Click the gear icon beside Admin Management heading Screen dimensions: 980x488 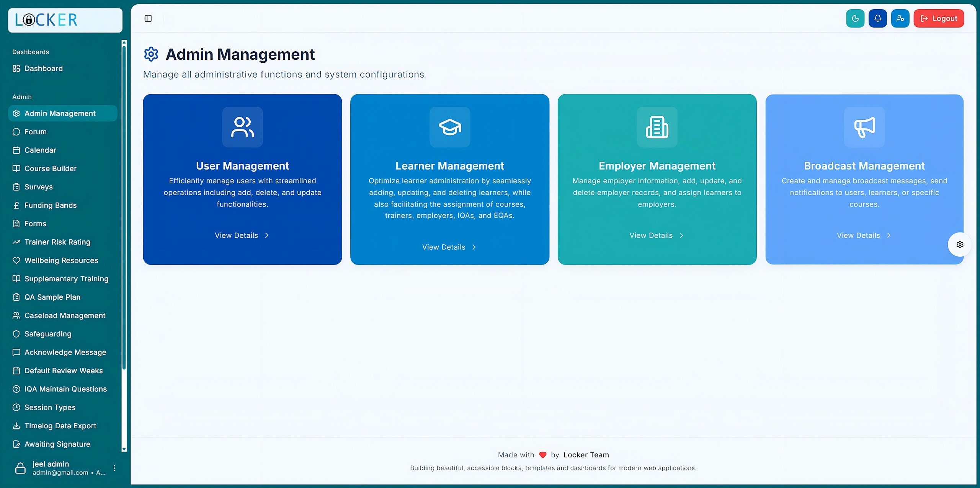point(151,54)
